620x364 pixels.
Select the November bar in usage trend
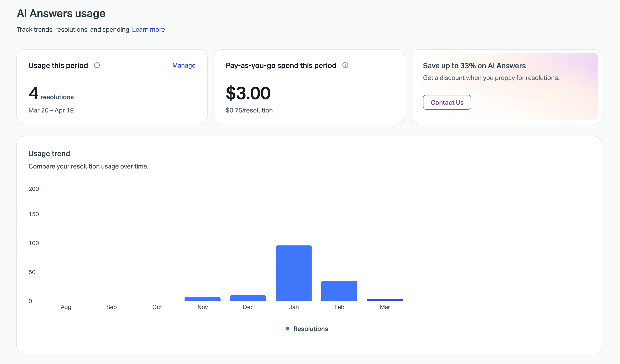point(203,299)
